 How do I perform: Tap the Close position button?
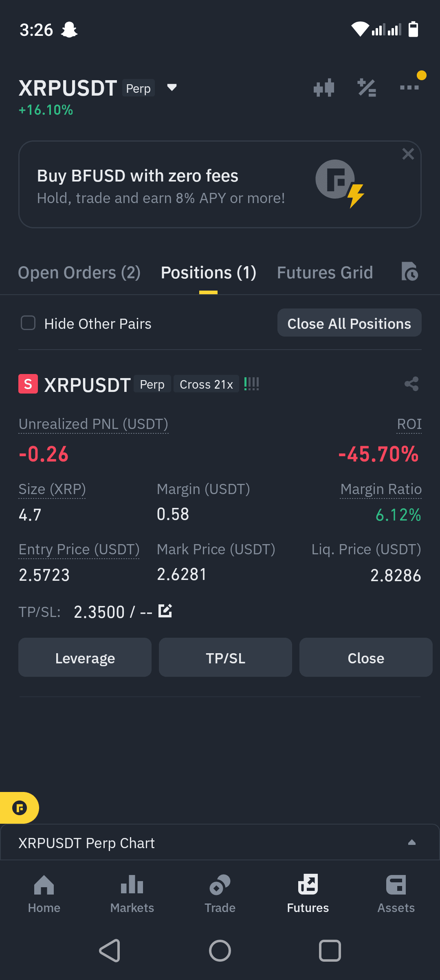pyautogui.click(x=366, y=658)
